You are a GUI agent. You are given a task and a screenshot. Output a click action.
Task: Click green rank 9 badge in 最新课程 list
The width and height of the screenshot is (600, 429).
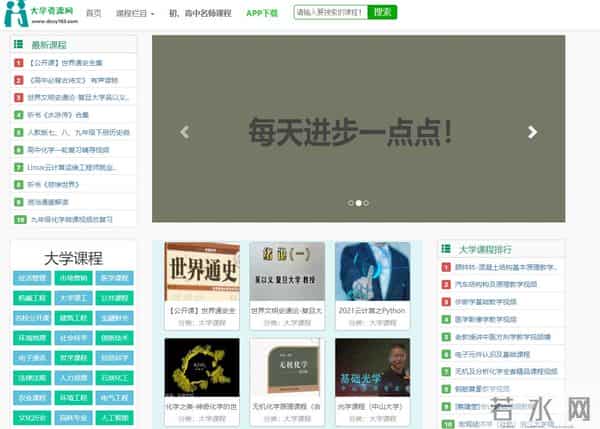click(x=18, y=202)
